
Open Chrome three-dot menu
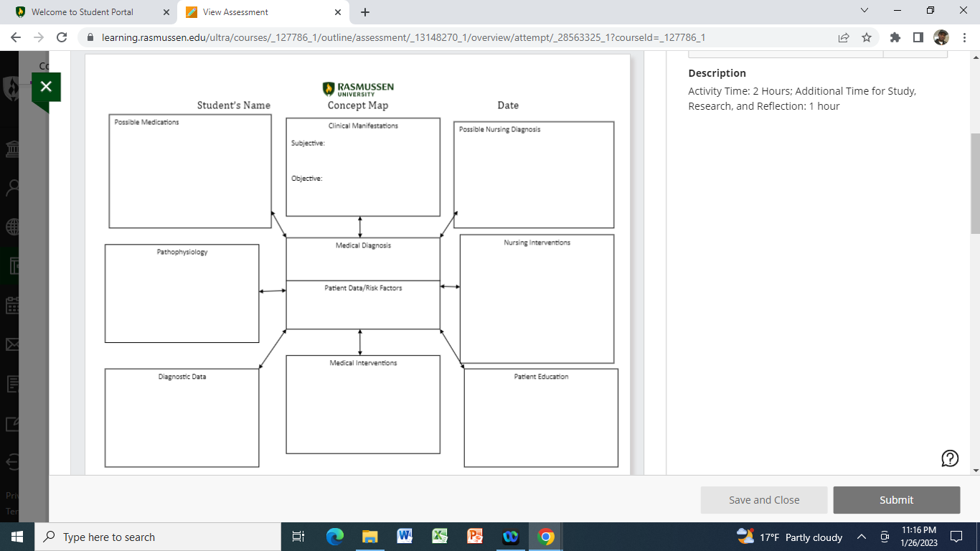(x=963, y=37)
